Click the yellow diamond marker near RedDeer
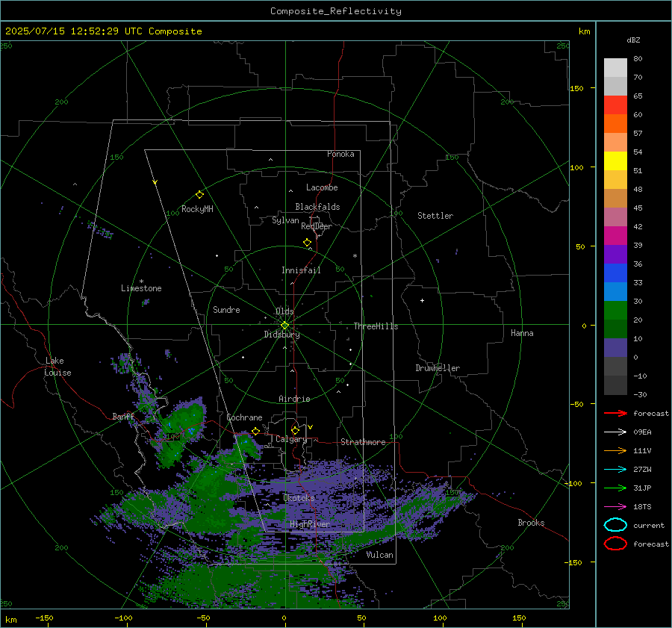The width and height of the screenshot is (672, 628). [308, 243]
